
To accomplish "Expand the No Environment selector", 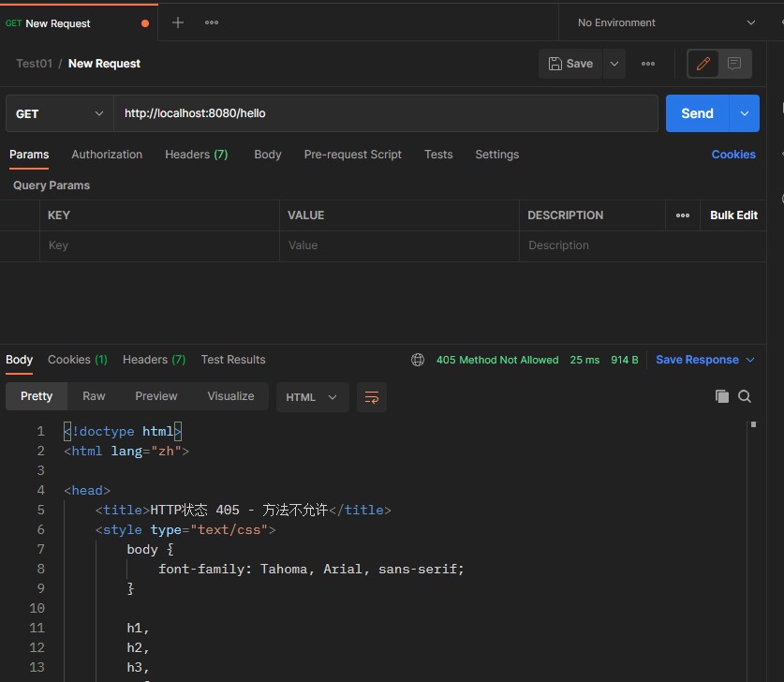I will point(666,22).
